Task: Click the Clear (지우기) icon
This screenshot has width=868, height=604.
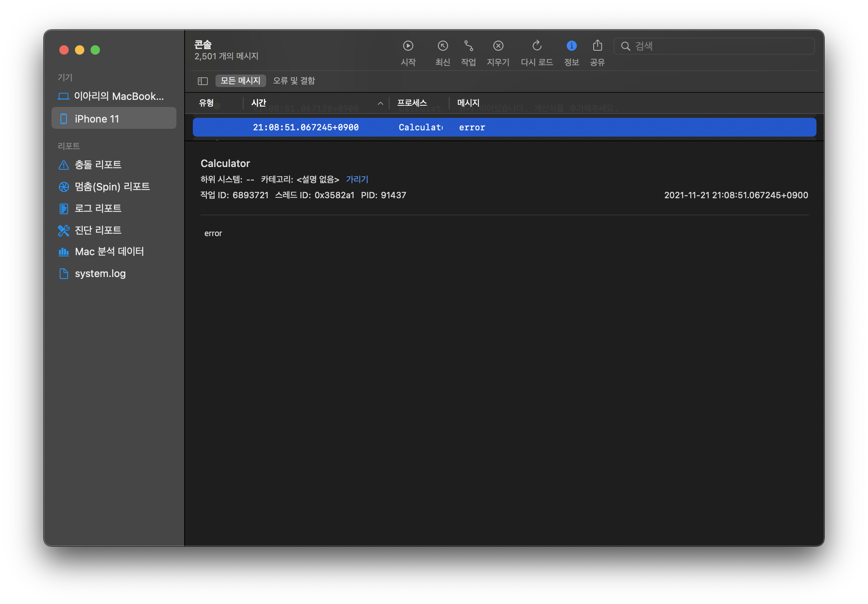Action: (x=498, y=46)
